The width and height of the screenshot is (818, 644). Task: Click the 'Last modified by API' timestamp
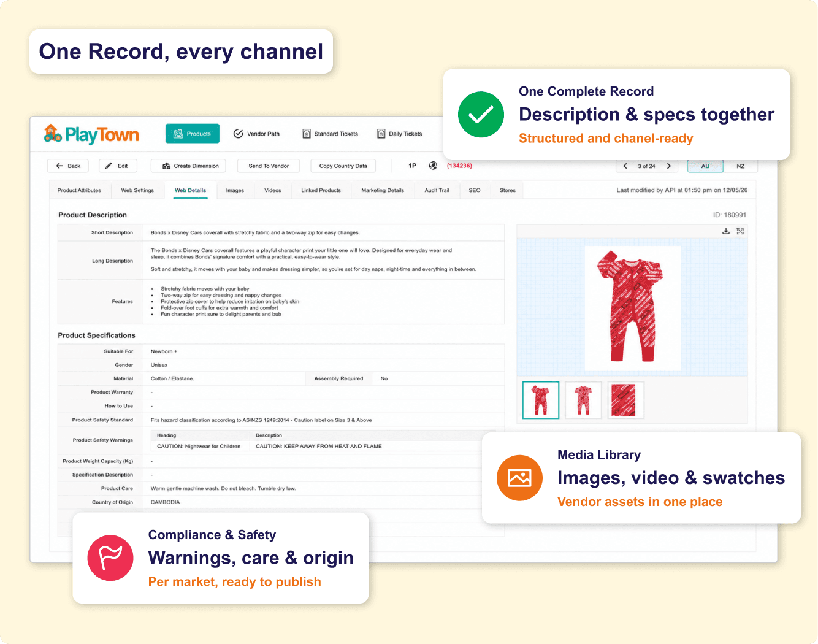(682, 190)
